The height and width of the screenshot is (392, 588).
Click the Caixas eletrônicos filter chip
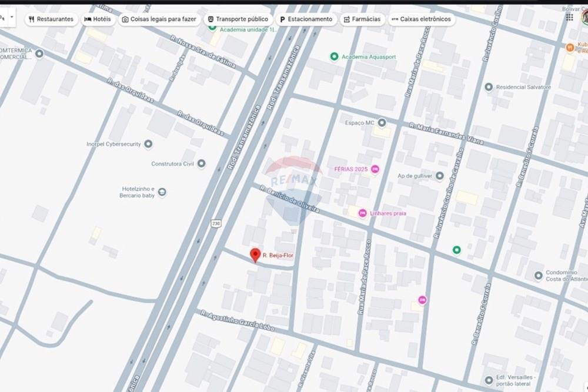click(421, 19)
